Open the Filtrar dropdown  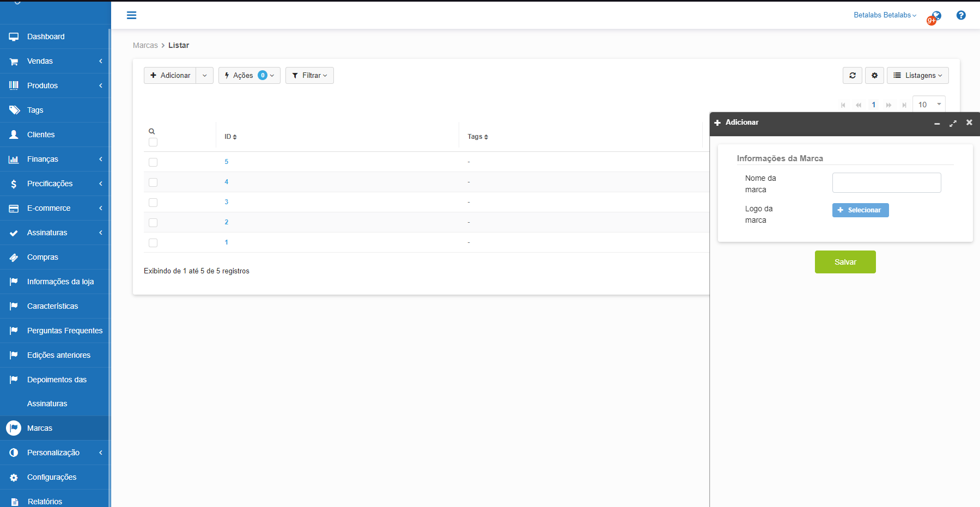pos(309,76)
